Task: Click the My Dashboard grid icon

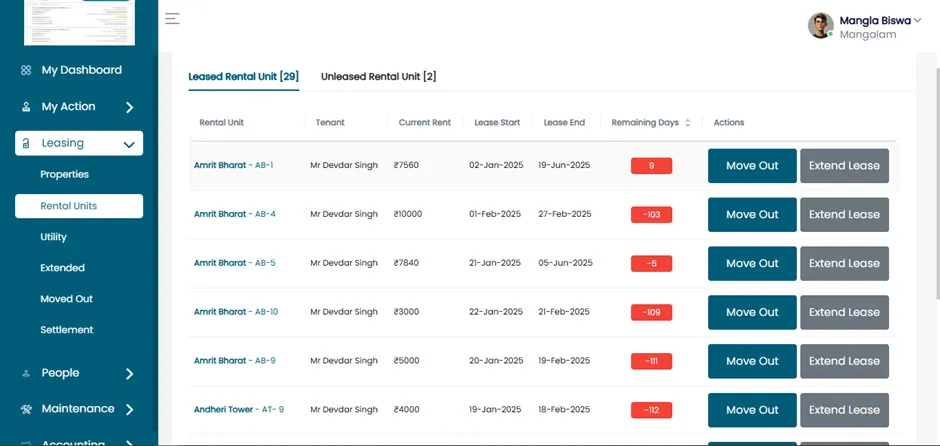Action: point(26,70)
